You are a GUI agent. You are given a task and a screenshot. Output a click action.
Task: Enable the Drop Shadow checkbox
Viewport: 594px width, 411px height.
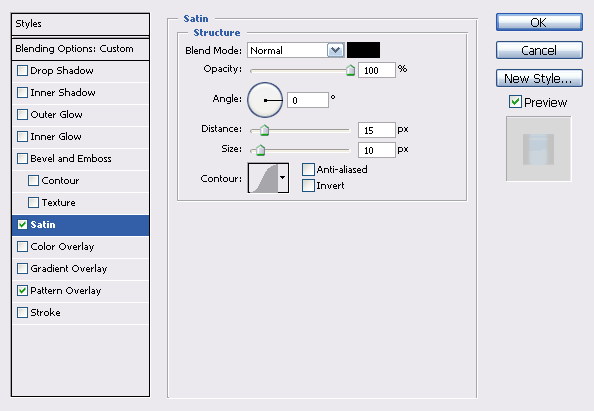point(22,71)
